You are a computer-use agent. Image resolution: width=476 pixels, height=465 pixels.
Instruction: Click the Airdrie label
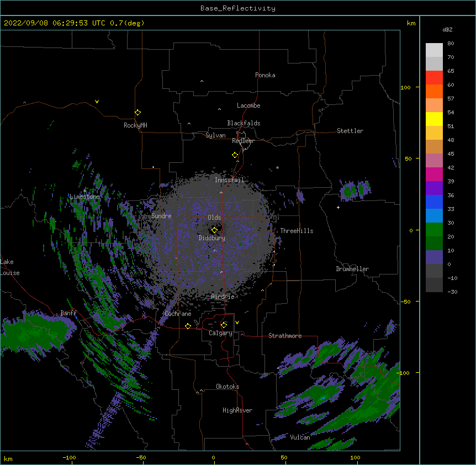pos(223,297)
